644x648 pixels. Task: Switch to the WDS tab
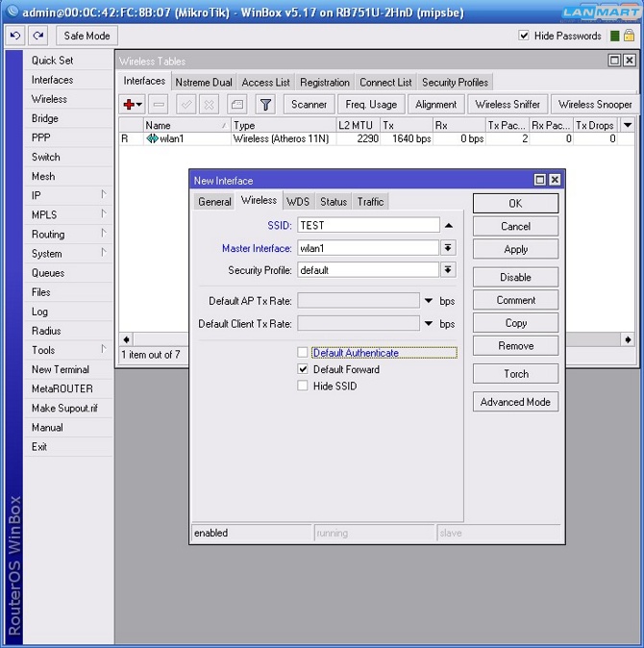(298, 202)
